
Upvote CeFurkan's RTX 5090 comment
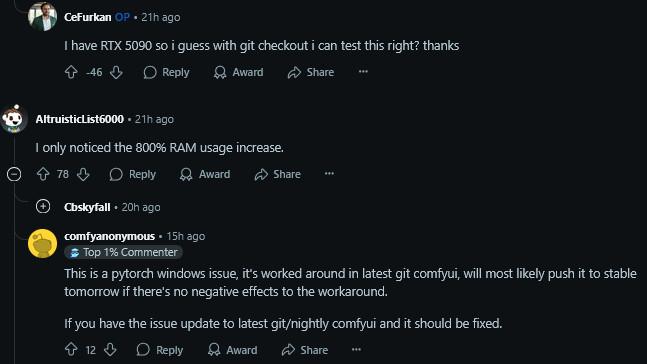point(71,72)
